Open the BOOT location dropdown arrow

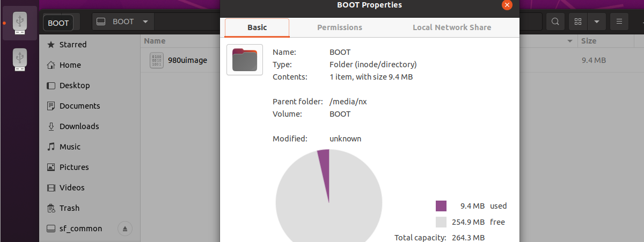pos(145,22)
